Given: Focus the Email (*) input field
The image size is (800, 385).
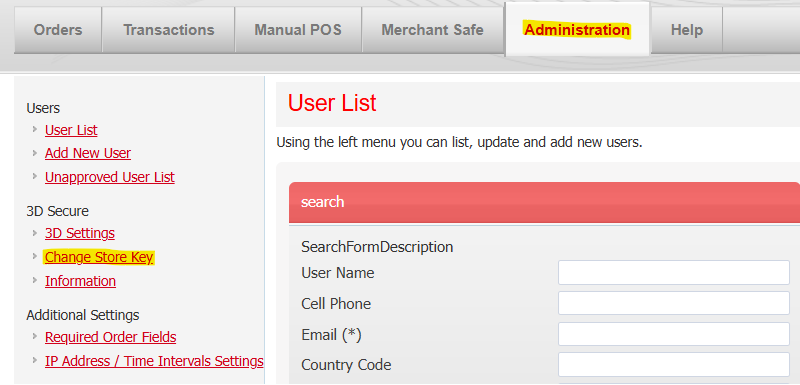Looking at the screenshot, I should [674, 334].
